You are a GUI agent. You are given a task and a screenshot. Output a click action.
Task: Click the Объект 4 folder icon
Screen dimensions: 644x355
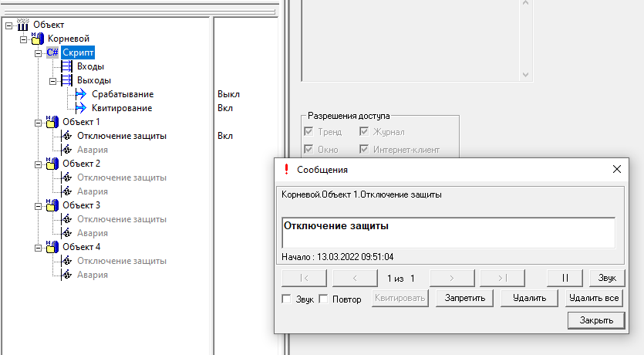click(x=52, y=247)
